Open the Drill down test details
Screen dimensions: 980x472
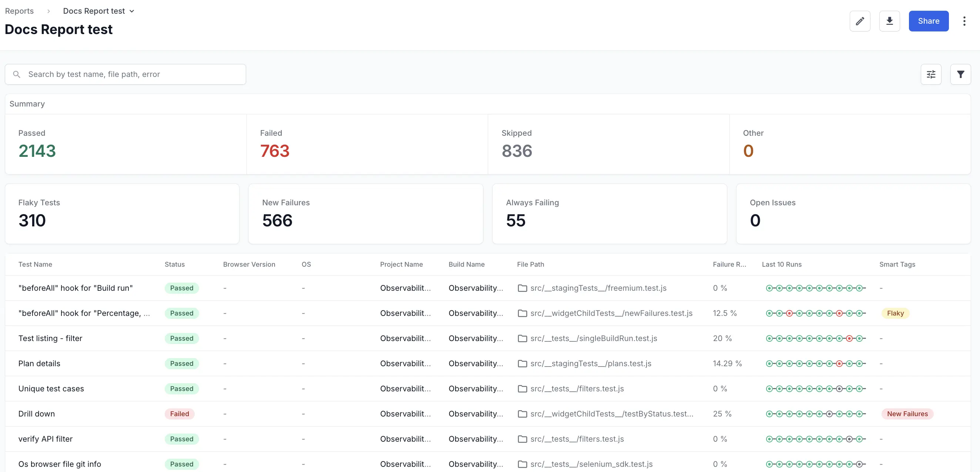pos(37,414)
